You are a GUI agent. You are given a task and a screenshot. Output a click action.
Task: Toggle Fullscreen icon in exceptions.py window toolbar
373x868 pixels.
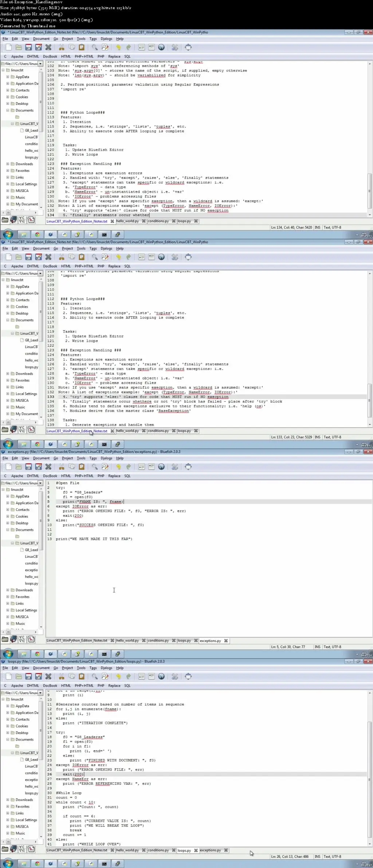coord(188,466)
